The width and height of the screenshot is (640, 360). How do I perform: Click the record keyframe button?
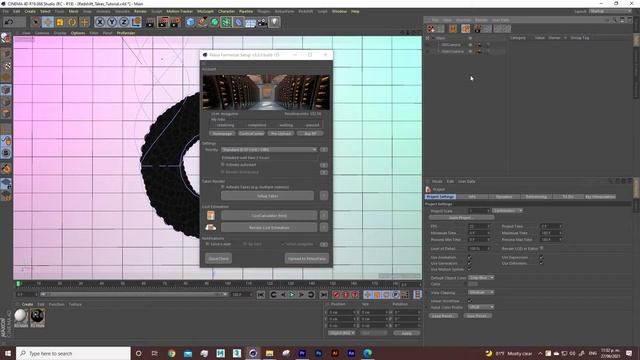point(336,294)
